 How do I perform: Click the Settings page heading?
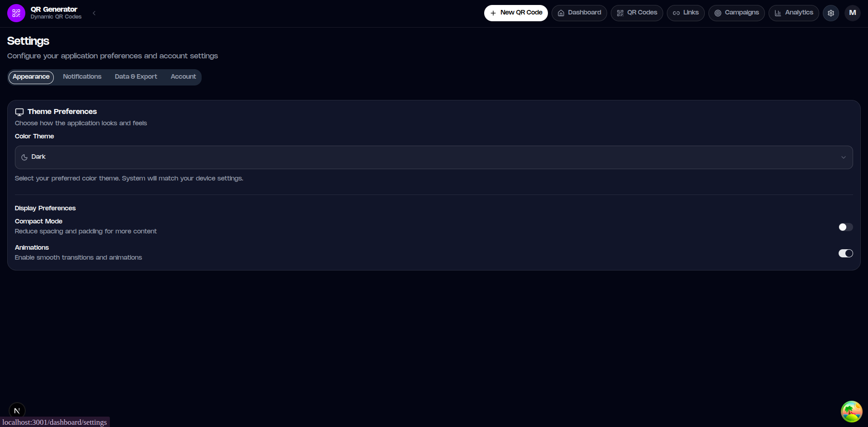28,41
